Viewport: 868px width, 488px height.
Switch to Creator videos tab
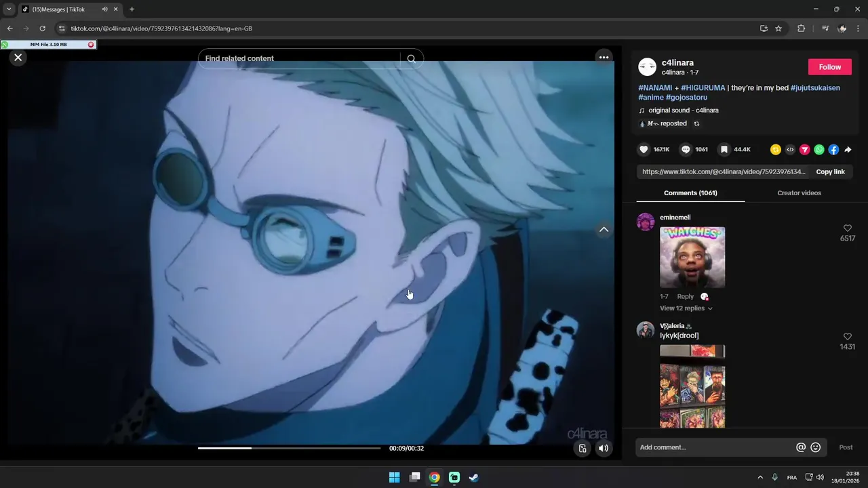click(x=799, y=193)
